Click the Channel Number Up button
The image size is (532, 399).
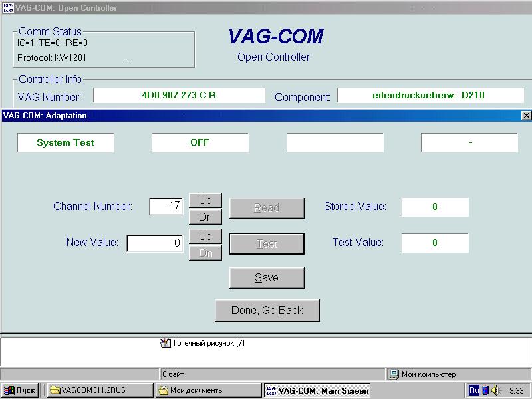205,200
